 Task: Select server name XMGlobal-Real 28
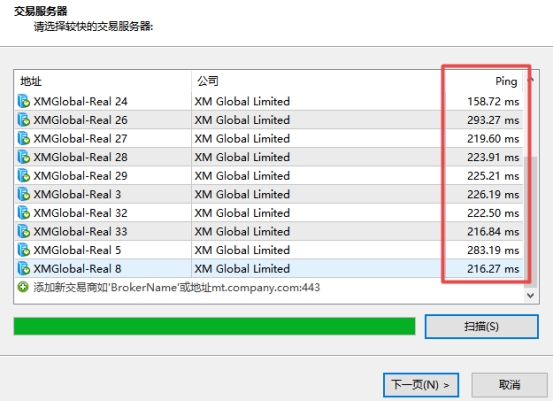point(81,157)
